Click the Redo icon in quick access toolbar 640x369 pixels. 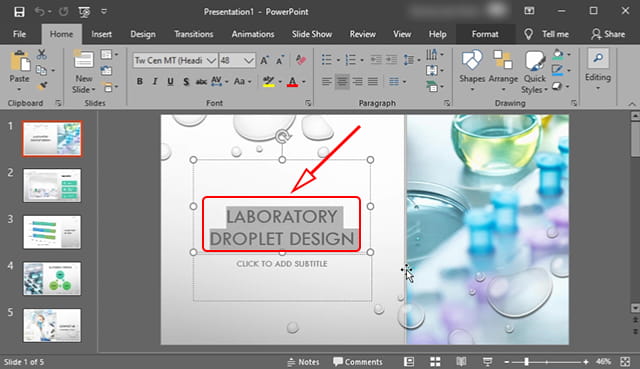63,11
